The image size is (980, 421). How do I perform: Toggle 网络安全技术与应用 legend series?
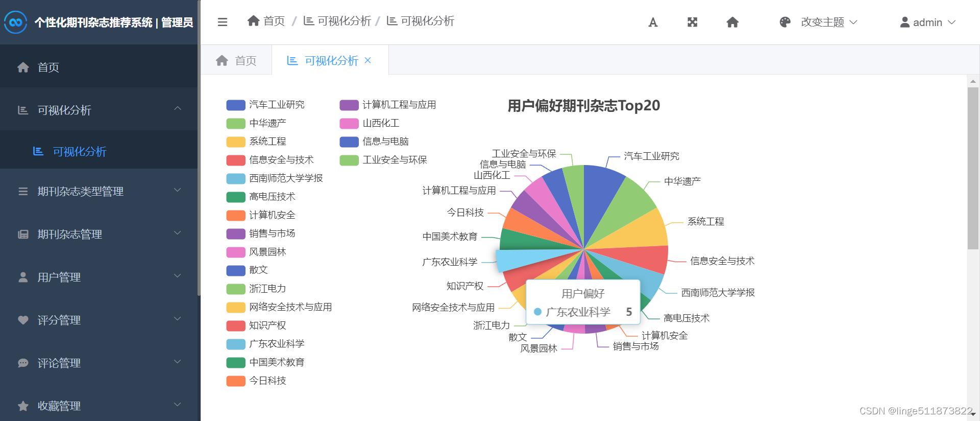279,307
